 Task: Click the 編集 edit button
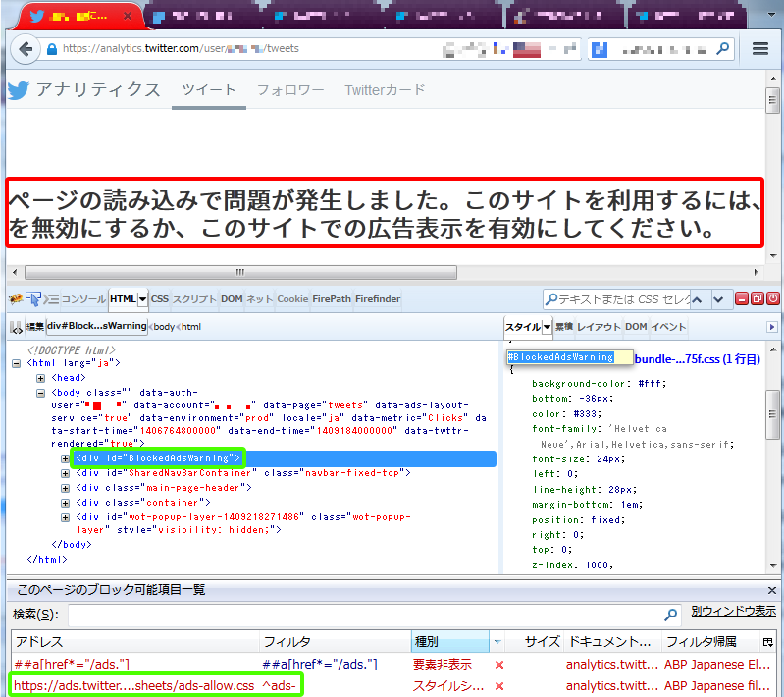[35, 327]
